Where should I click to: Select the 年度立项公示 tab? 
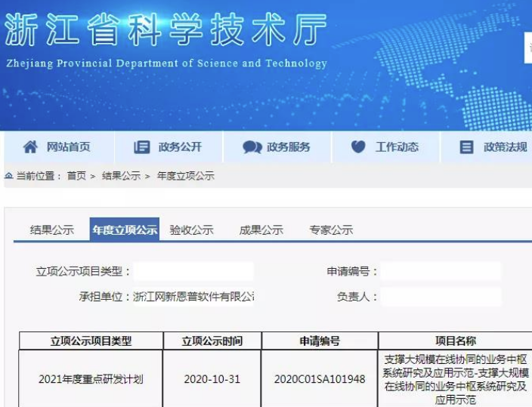(x=125, y=230)
